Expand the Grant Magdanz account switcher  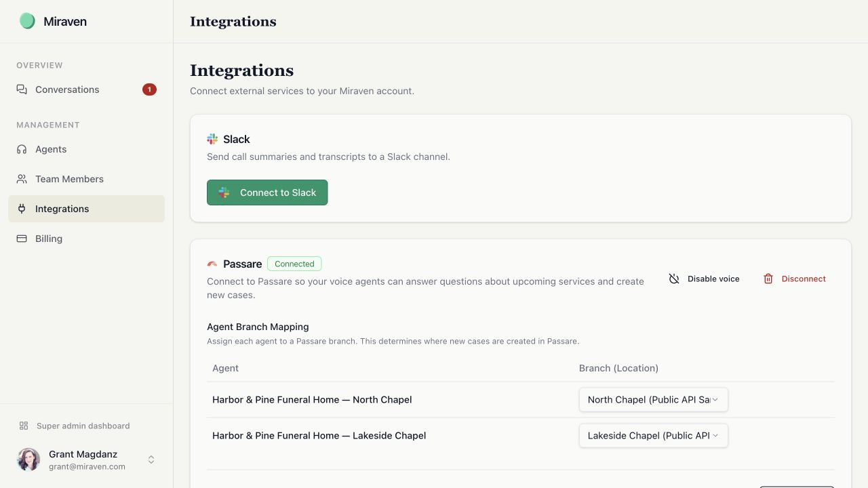click(x=151, y=460)
